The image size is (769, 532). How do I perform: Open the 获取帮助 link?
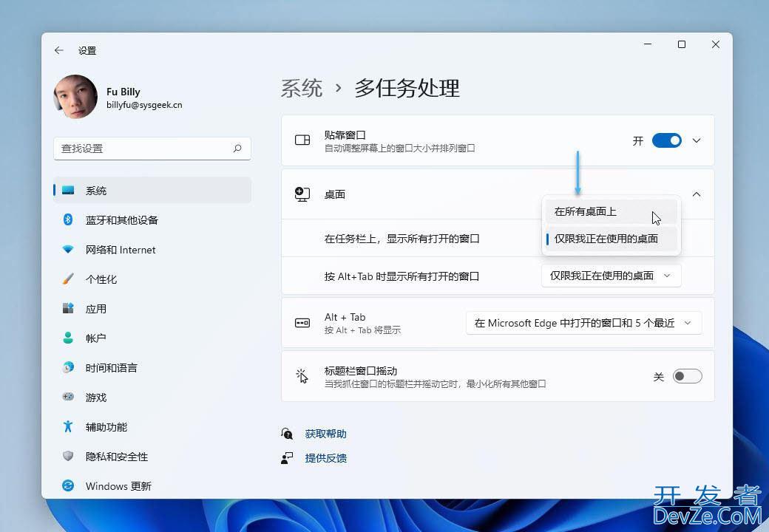(325, 434)
